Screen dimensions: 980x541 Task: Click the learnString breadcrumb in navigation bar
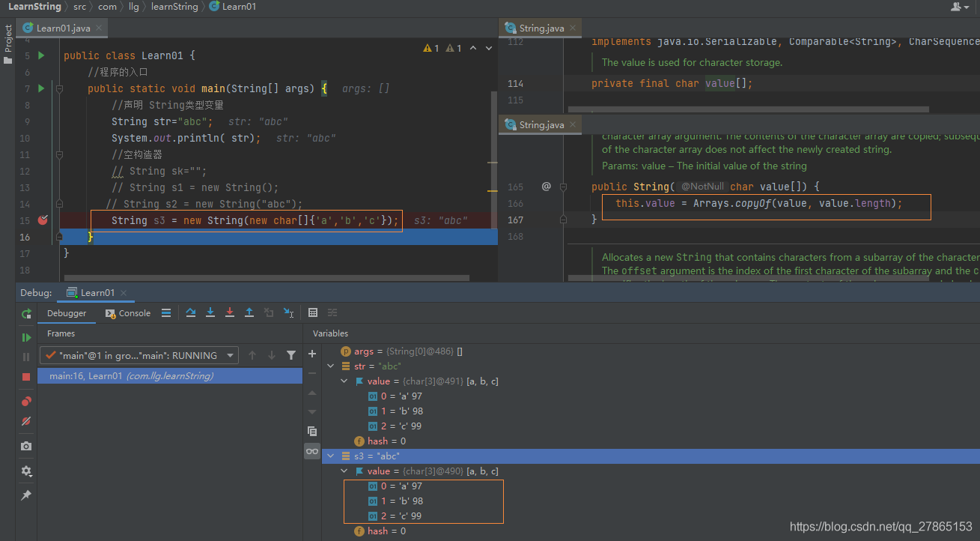(174, 7)
